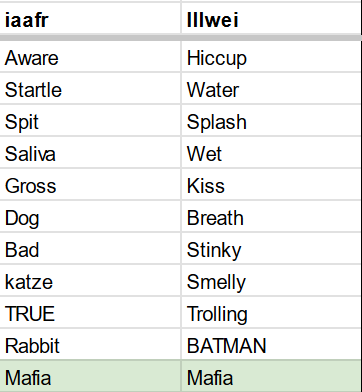Click the BATMAN cell
362x392 pixels.
tap(272, 344)
